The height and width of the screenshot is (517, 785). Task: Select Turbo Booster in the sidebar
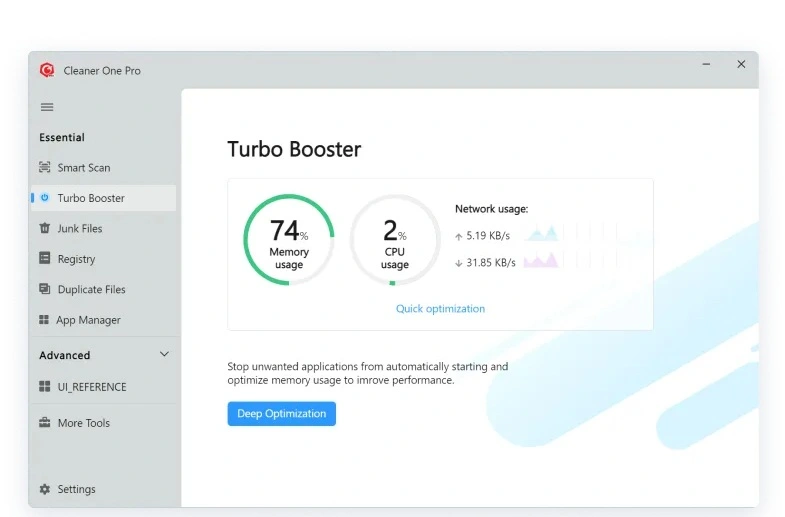[104, 198]
